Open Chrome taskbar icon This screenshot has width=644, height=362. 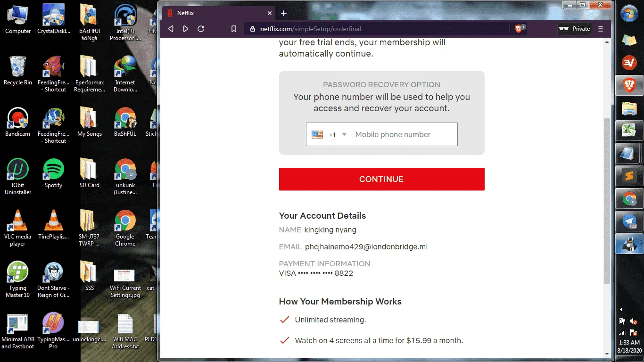pyautogui.click(x=629, y=199)
